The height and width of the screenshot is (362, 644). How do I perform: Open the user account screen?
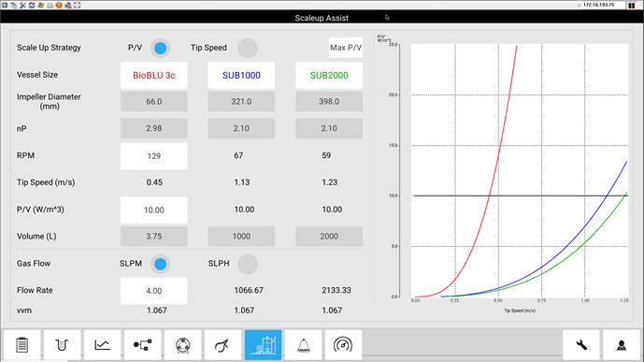point(622,345)
